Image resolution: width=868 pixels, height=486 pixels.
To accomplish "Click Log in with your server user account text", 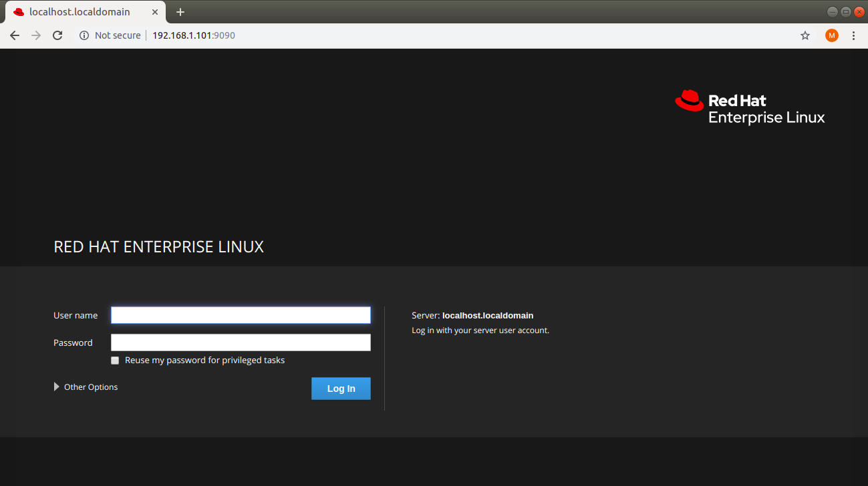I will [480, 330].
